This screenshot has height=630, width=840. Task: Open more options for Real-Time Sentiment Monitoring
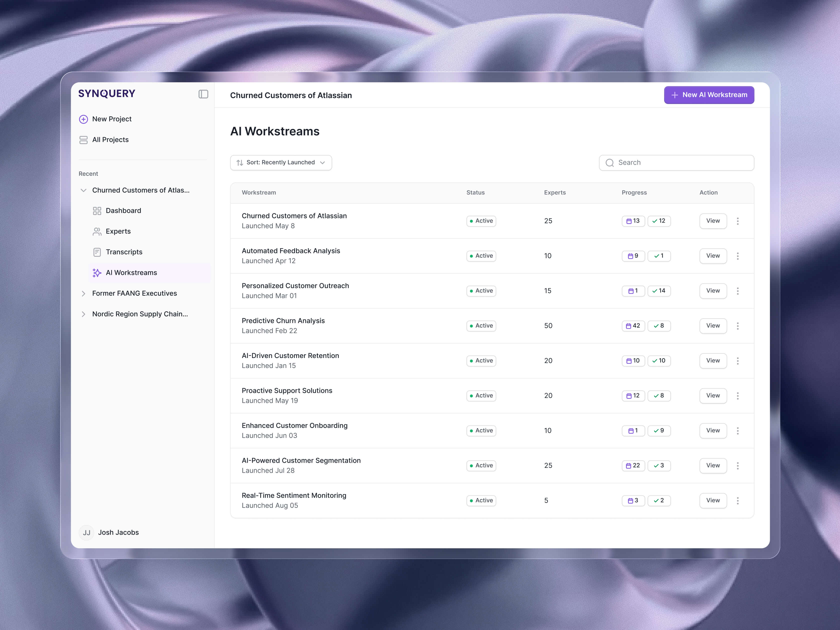click(738, 500)
